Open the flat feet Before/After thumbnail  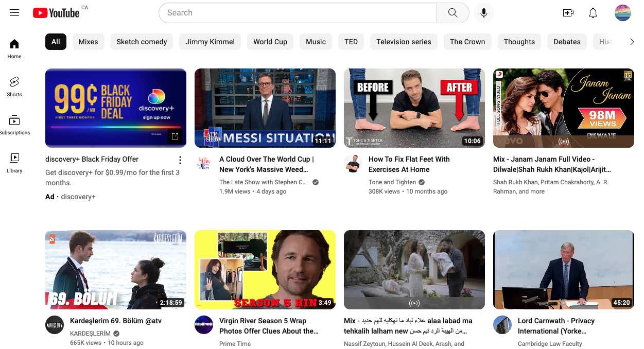[x=414, y=108]
